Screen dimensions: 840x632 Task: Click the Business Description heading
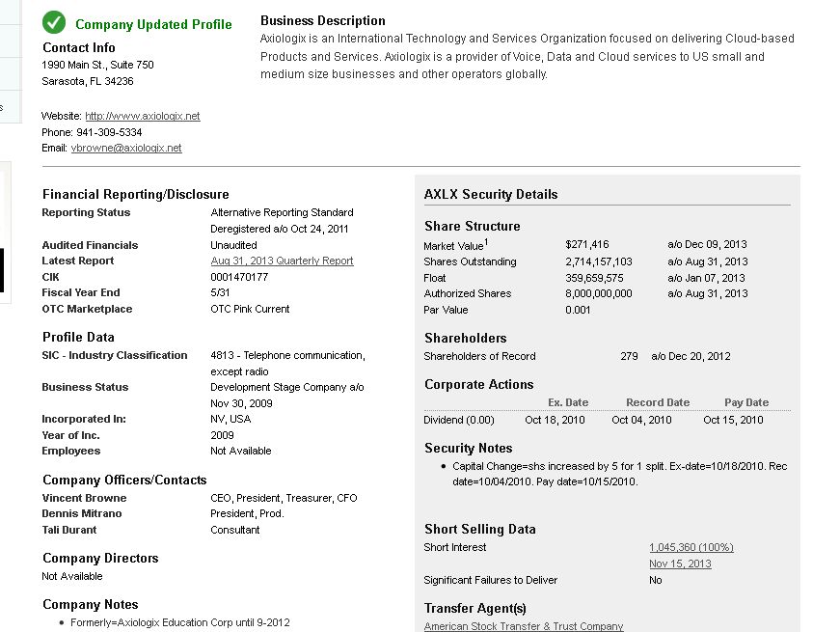[322, 20]
